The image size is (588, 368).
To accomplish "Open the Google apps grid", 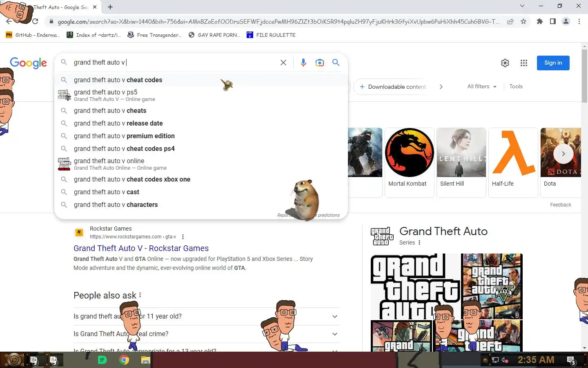I will [x=524, y=63].
